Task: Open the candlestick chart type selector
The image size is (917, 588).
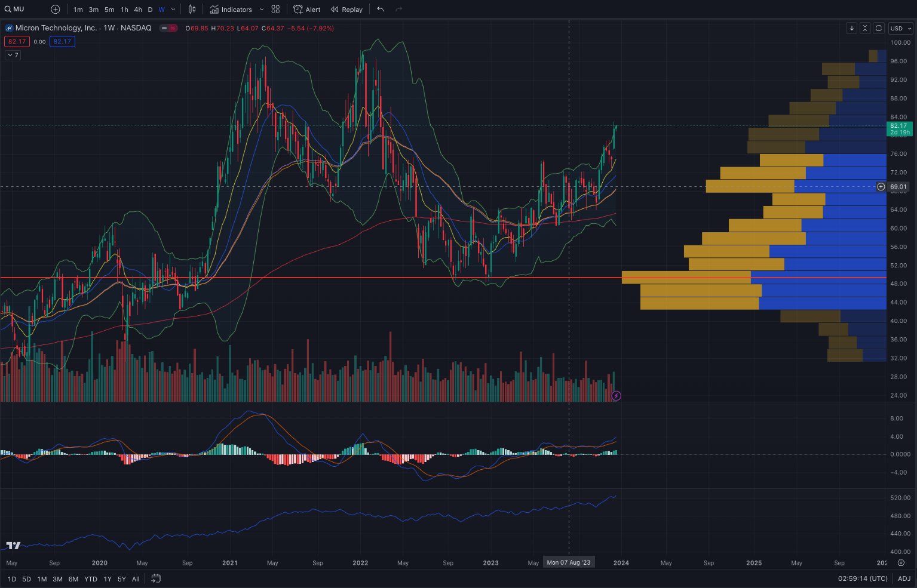Action: coord(192,9)
